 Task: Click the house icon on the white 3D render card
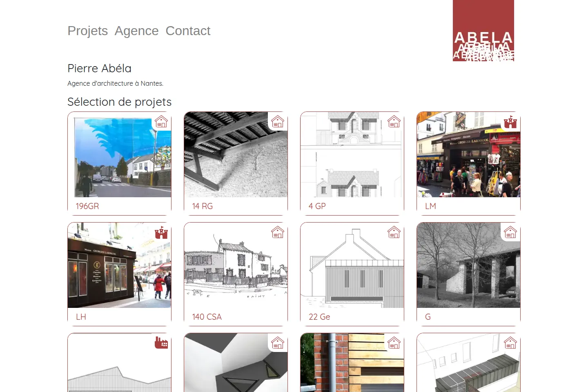278,343
